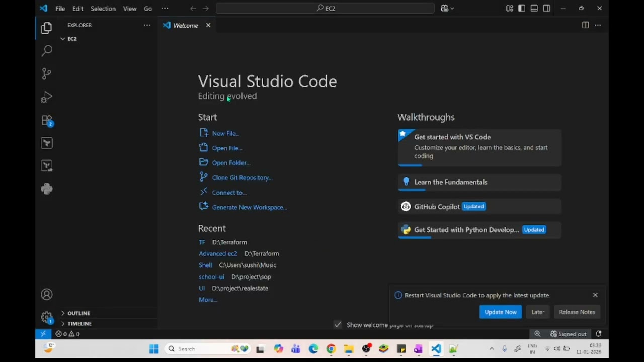Open Release Notes
The height and width of the screenshot is (362, 644).
point(577,312)
